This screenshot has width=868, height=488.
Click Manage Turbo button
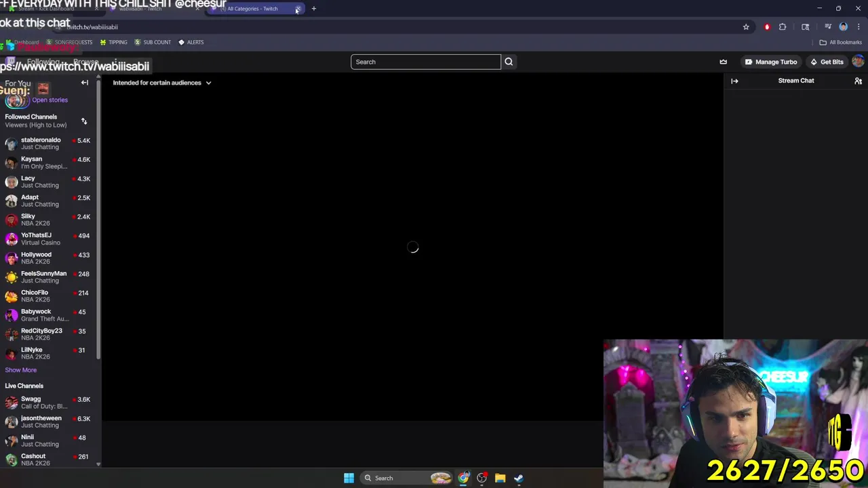pyautogui.click(x=771, y=62)
